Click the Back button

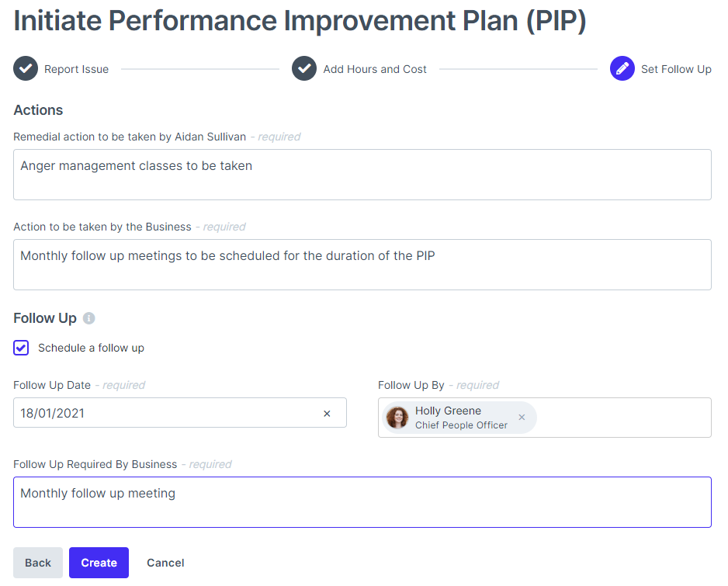tap(38, 563)
